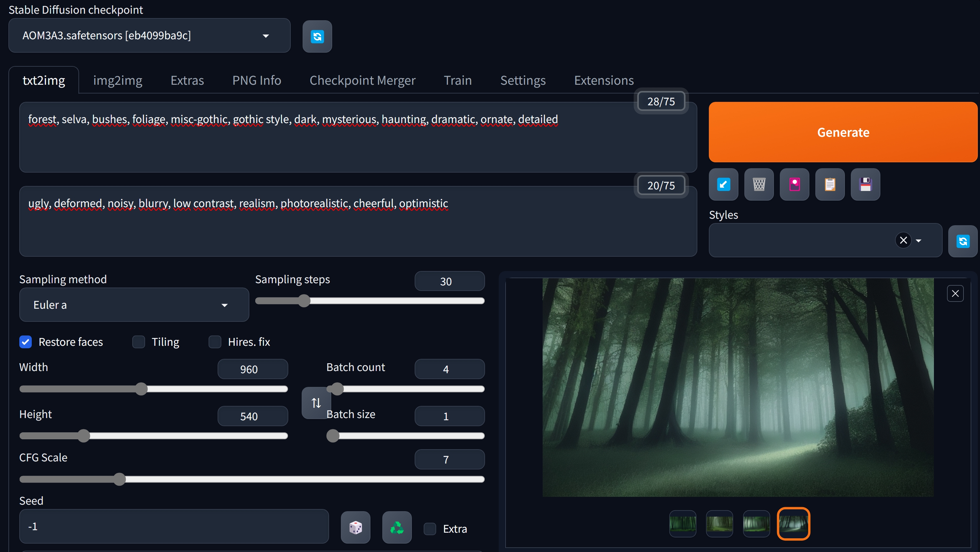Show extra networks via pink card icon
The width and height of the screenshot is (980, 552).
click(x=794, y=185)
